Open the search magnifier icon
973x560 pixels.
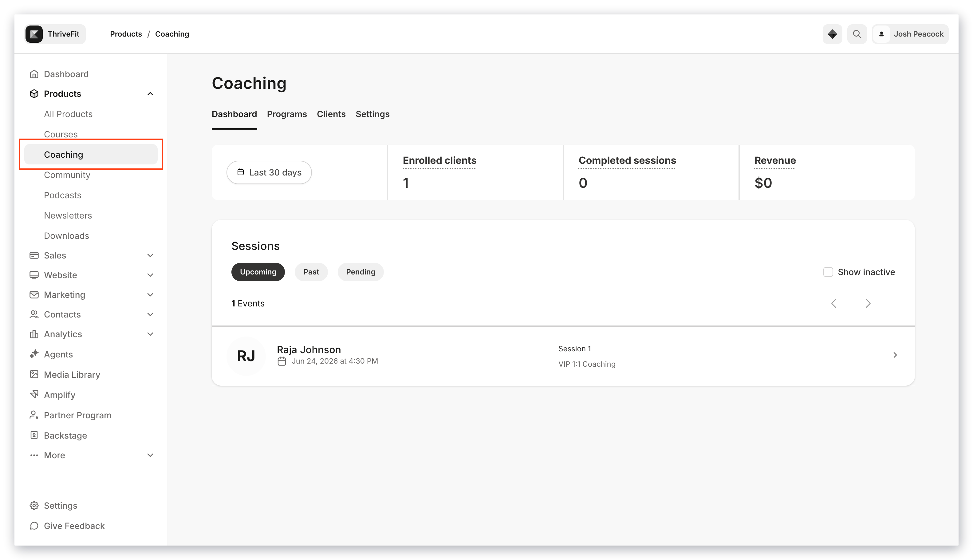pos(857,34)
